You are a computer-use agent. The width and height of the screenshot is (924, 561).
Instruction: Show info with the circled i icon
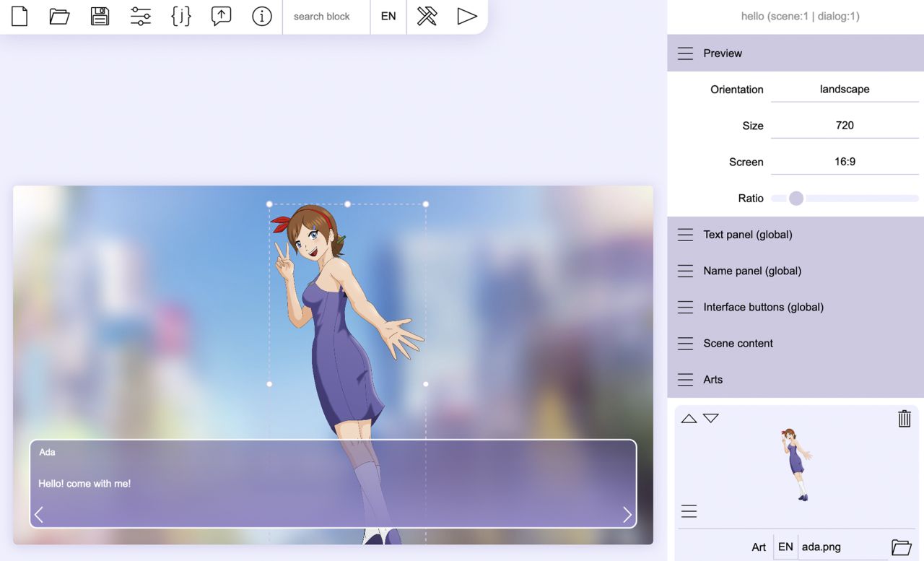[x=262, y=16]
